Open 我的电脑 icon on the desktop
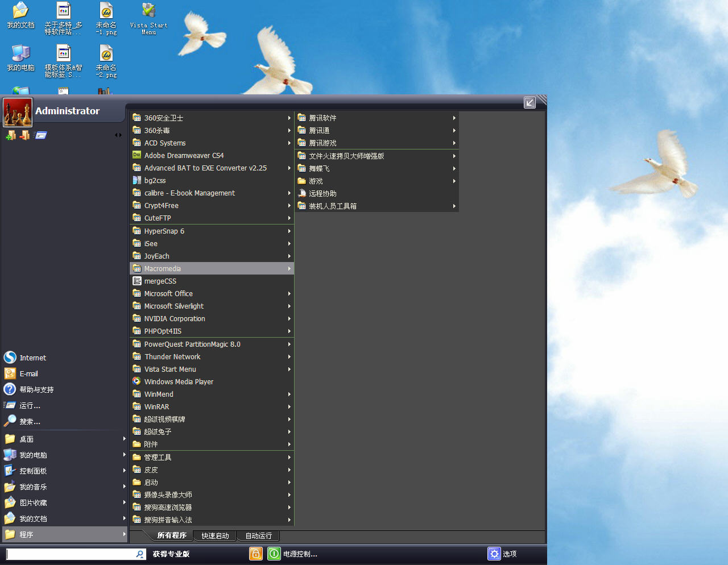Image resolution: width=728 pixels, height=565 pixels. [20, 58]
